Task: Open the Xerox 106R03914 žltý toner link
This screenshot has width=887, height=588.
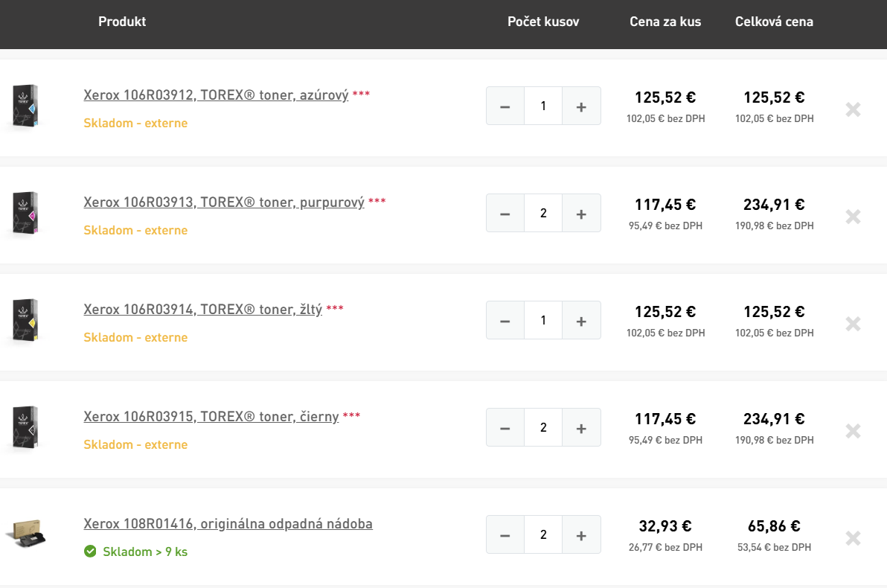Action: pos(202,309)
